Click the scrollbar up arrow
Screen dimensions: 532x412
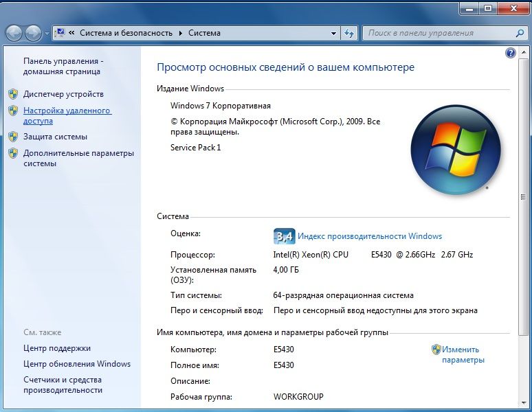coord(523,52)
